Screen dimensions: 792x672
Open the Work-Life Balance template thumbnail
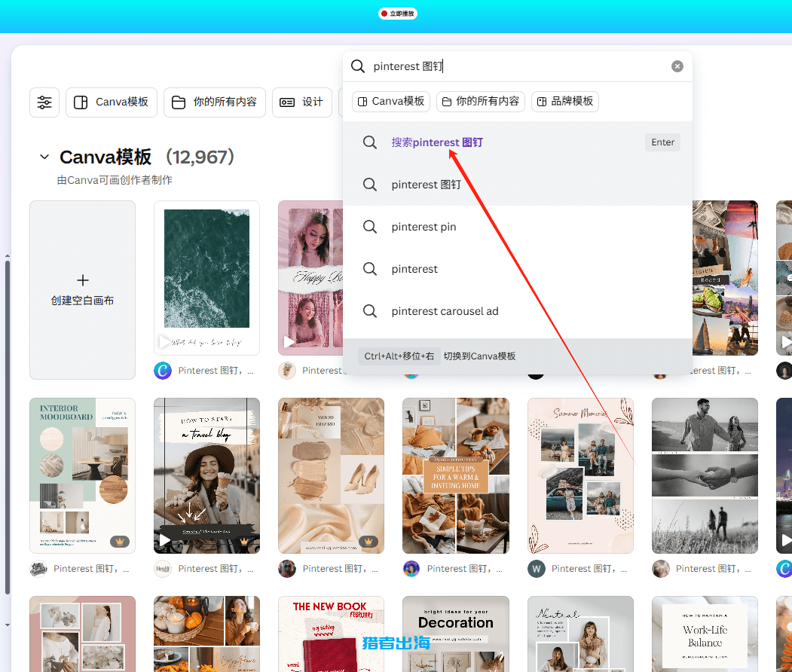click(705, 634)
